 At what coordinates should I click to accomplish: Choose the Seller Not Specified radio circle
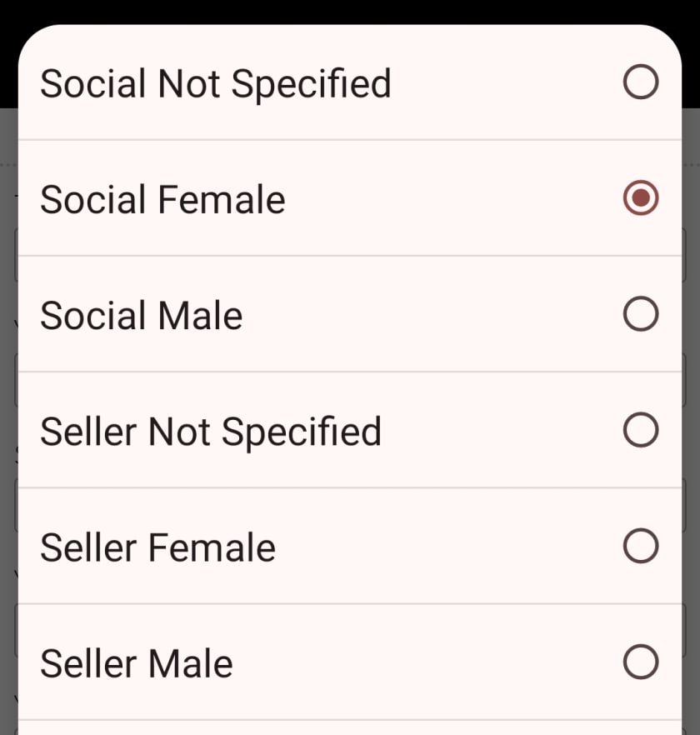coord(641,430)
